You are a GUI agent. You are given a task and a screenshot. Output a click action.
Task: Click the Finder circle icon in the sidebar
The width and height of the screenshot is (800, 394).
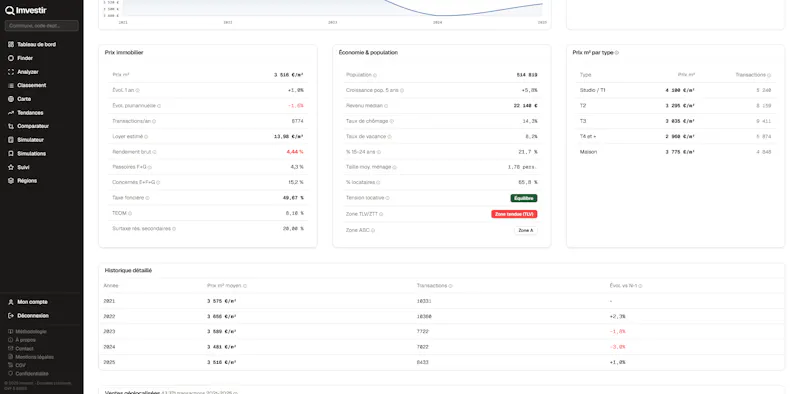pos(11,58)
